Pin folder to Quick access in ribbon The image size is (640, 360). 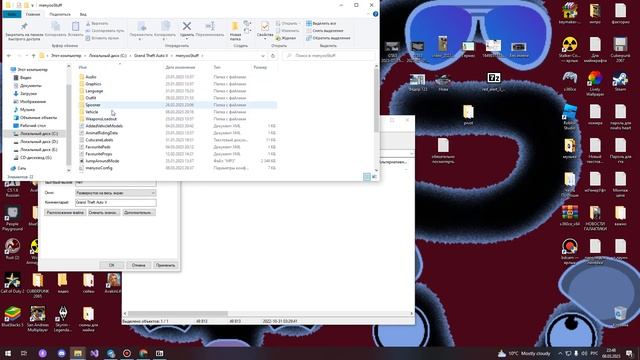[24, 31]
